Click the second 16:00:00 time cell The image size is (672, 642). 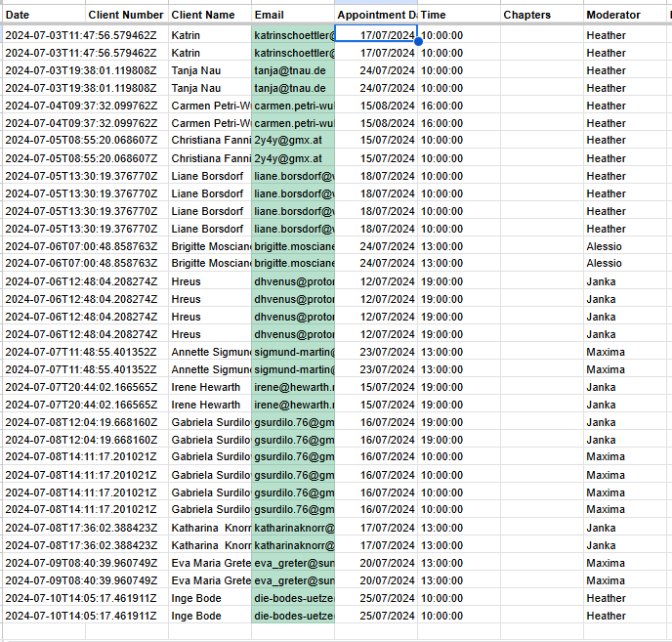point(459,123)
